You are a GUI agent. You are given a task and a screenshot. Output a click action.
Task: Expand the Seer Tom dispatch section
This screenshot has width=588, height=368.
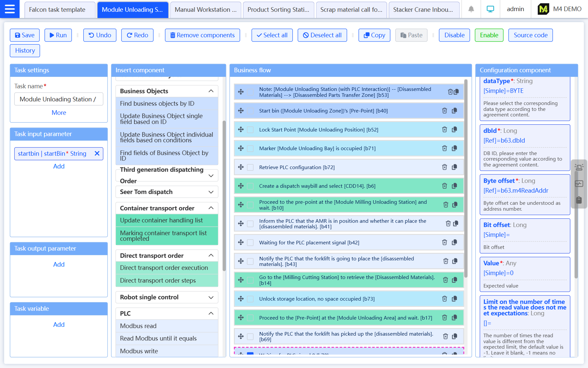(x=211, y=192)
